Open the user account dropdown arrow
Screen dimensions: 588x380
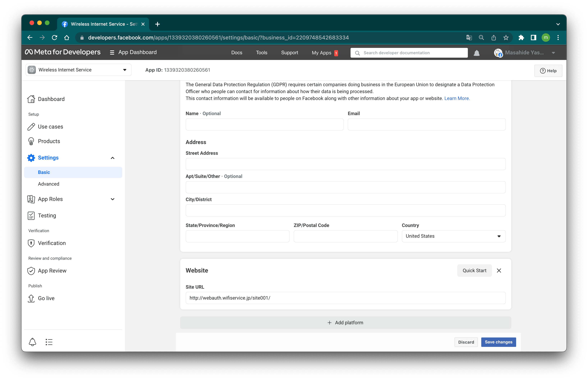pos(553,53)
